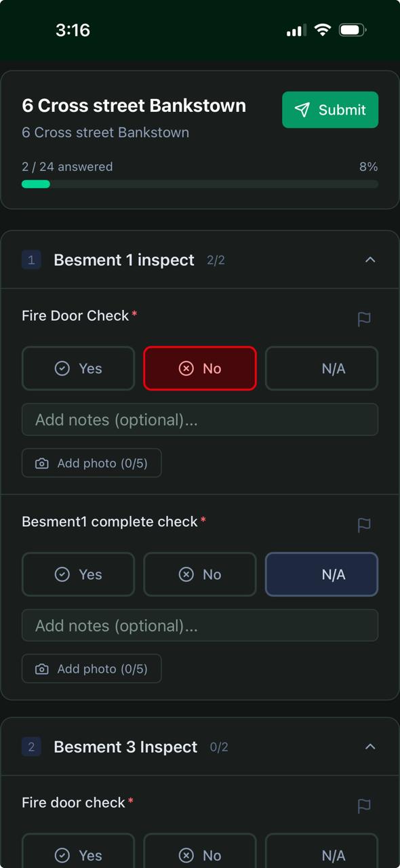Click the camera icon to add Fire Door Check photo
The height and width of the screenshot is (868, 400).
pos(42,462)
